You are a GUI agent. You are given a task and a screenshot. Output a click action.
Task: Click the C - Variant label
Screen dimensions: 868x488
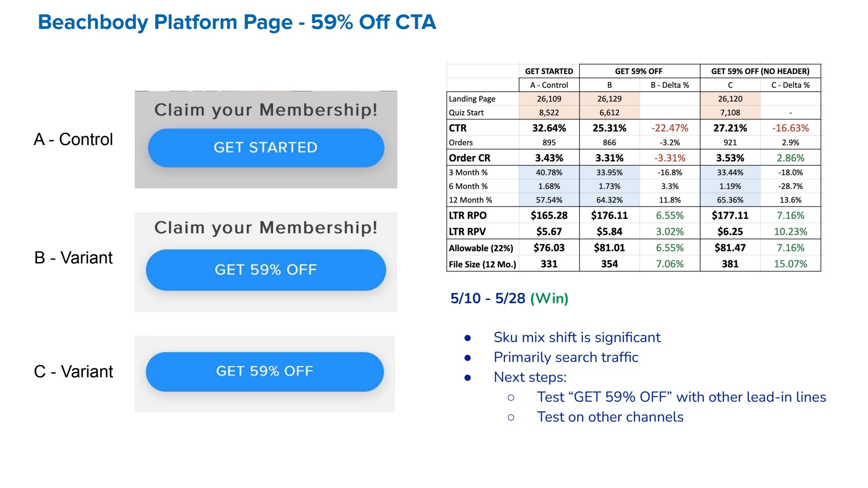click(73, 372)
